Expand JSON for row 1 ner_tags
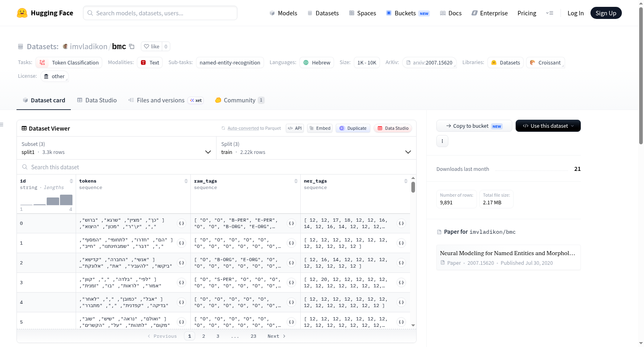This screenshot has height=347, width=644. tap(401, 243)
